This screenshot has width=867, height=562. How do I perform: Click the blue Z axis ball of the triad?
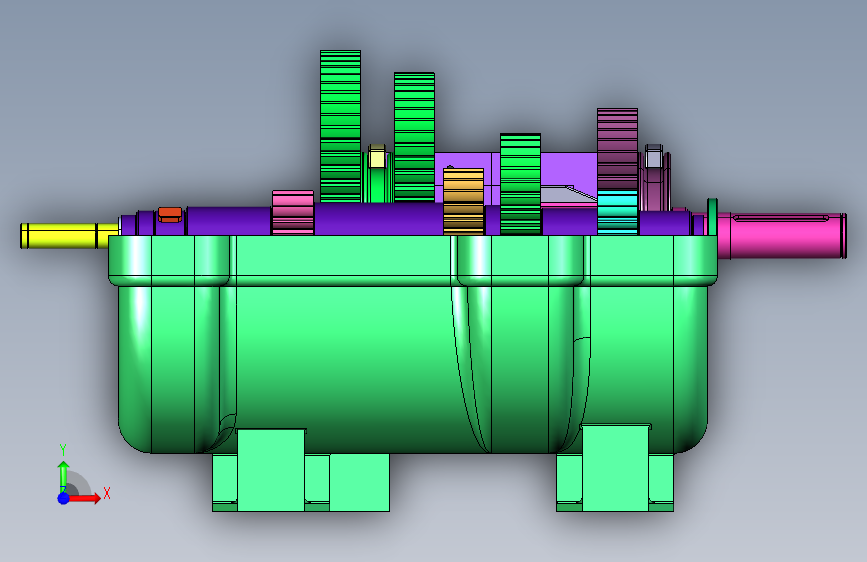(x=64, y=498)
